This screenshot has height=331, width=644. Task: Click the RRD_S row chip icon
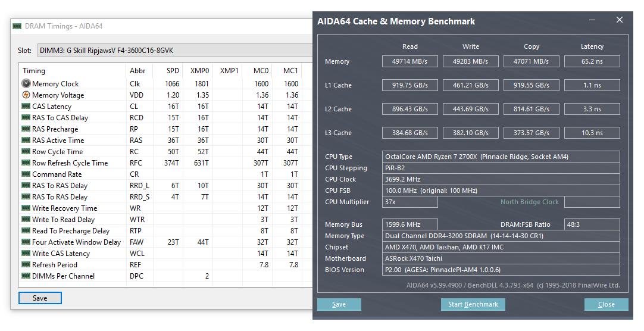pos(26,196)
